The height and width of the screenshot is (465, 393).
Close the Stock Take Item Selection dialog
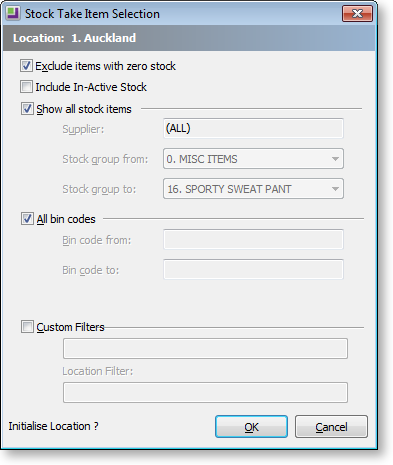click(357, 14)
